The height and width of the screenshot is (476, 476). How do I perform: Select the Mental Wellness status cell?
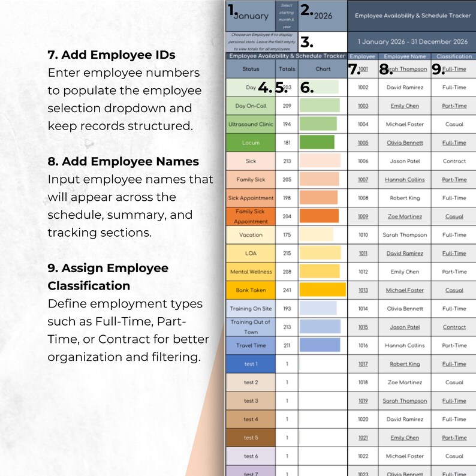(251, 272)
